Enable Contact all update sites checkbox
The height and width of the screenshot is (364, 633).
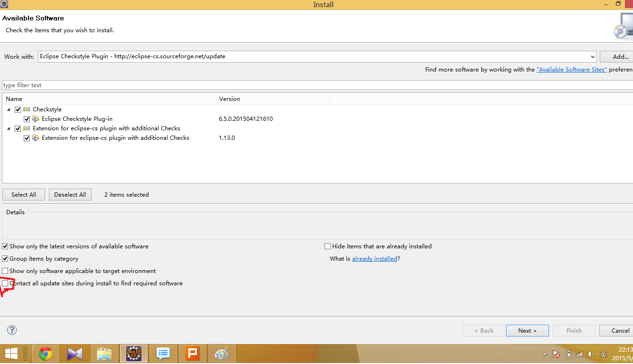(5, 283)
